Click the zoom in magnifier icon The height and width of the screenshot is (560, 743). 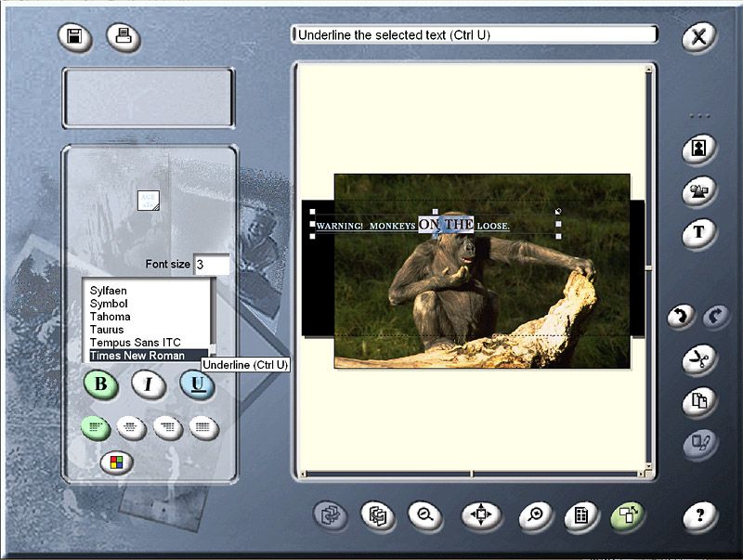click(536, 514)
